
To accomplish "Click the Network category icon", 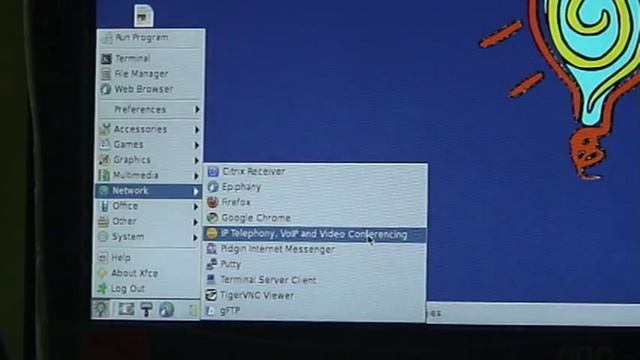I will 104,190.
